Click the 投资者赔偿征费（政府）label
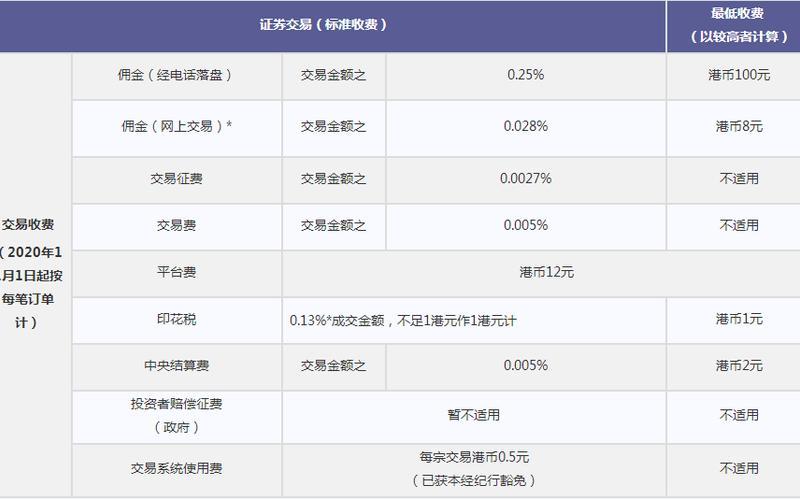Screen dimensions: 800x500 (x=176, y=415)
